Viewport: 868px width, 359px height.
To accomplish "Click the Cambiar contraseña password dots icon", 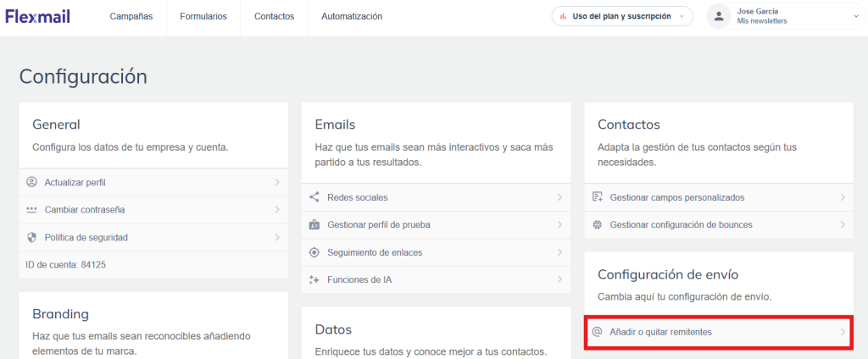I will click(31, 210).
